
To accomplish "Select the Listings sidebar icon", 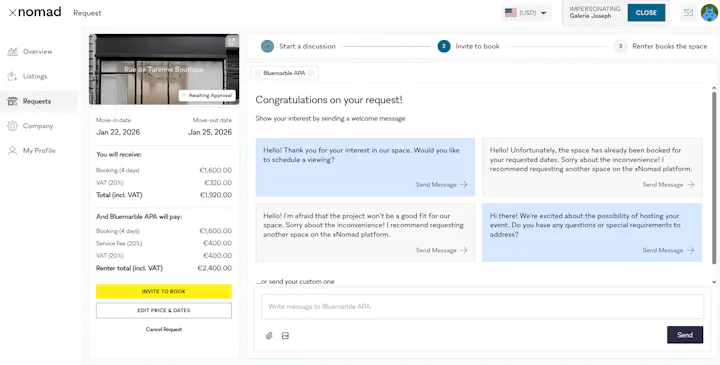I will click(x=12, y=76).
